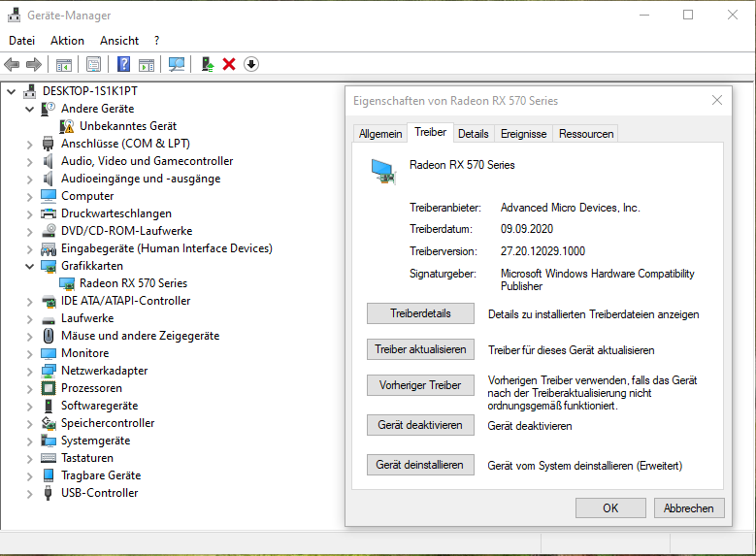
Task: Expand Audioeingänge und -ausgänge
Action: coord(30,179)
